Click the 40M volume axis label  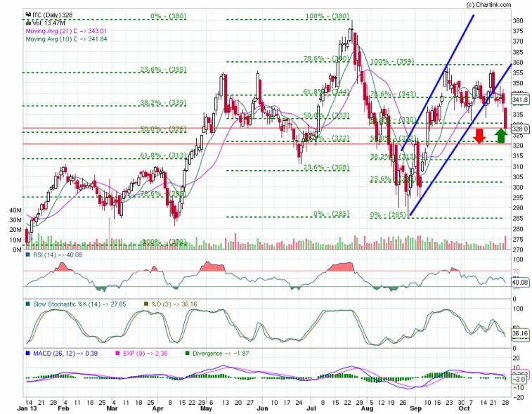pyautogui.click(x=15, y=210)
